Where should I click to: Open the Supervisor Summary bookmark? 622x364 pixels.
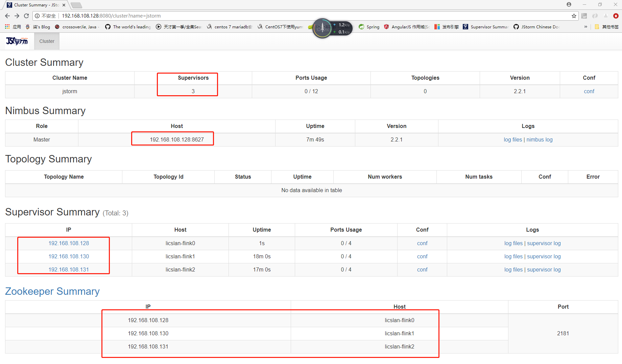486,27
